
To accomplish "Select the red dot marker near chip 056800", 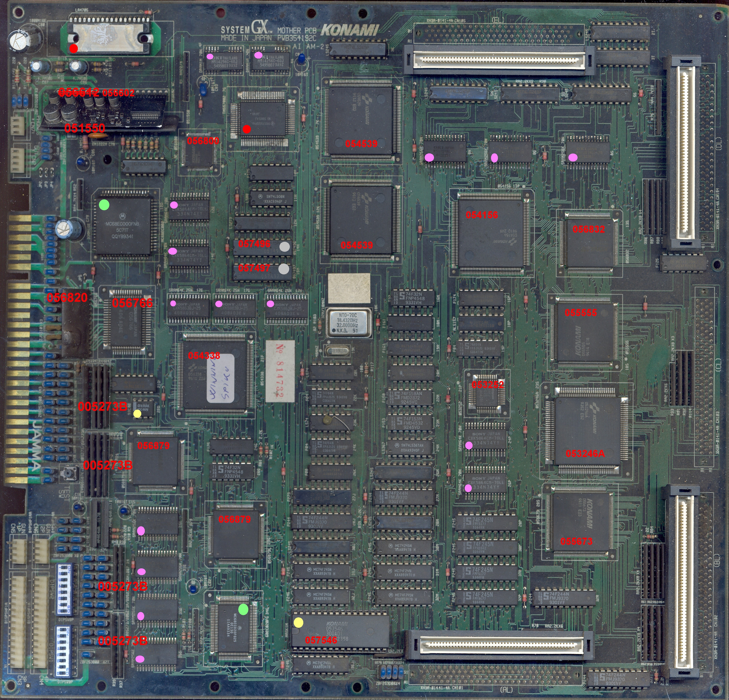I will tap(247, 130).
